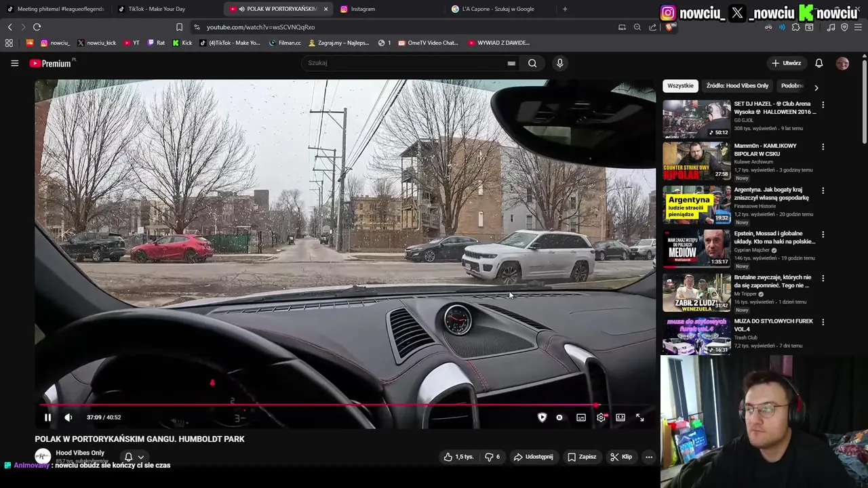This screenshot has height=488, width=868.
Task: Save video with Zapisz button
Action: pos(582,457)
